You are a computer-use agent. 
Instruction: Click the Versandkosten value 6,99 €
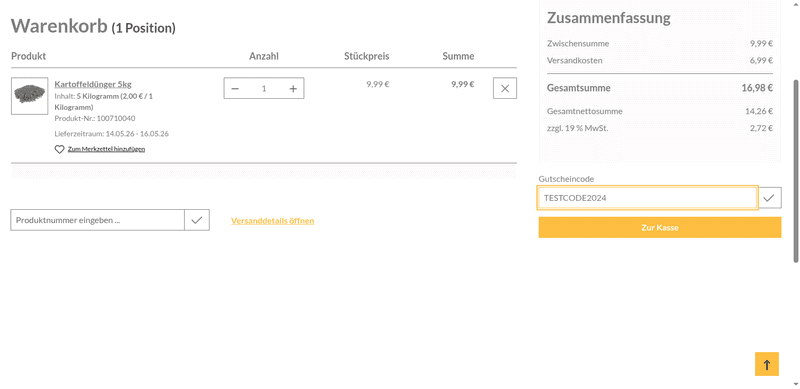pos(761,60)
